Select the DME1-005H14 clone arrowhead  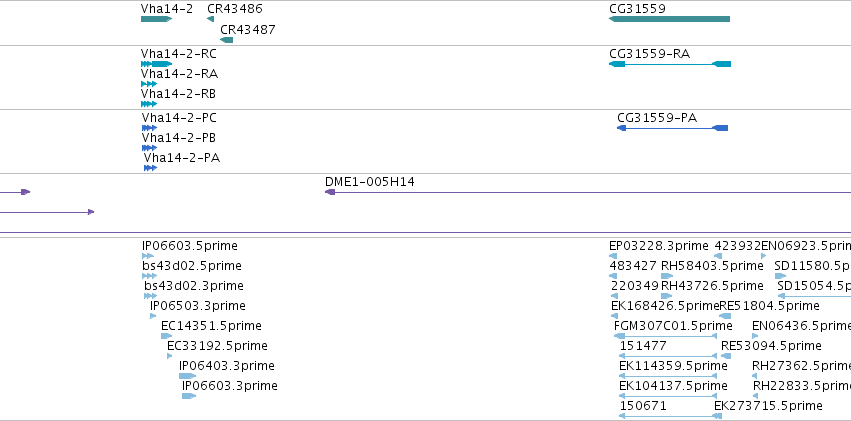[x=330, y=192]
